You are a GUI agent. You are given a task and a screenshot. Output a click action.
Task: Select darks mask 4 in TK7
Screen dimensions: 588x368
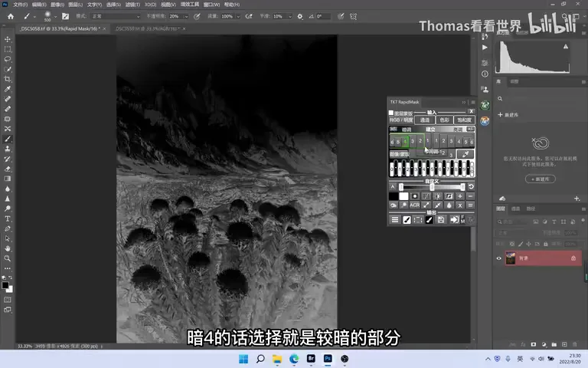tap(405, 142)
